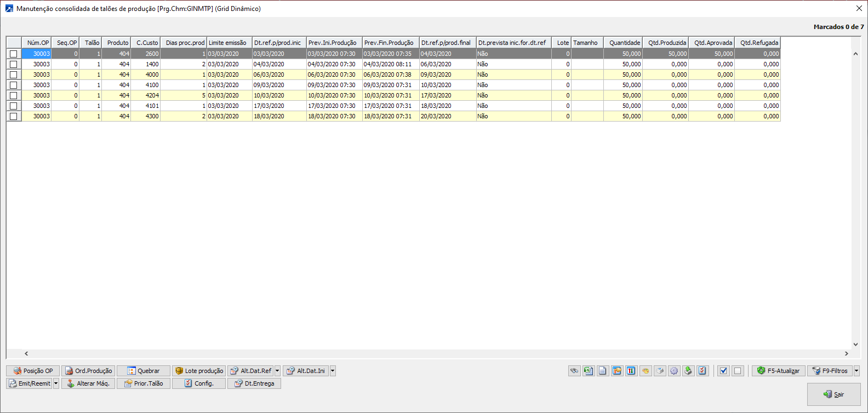Check the row with C.Custo 4101

coord(14,106)
